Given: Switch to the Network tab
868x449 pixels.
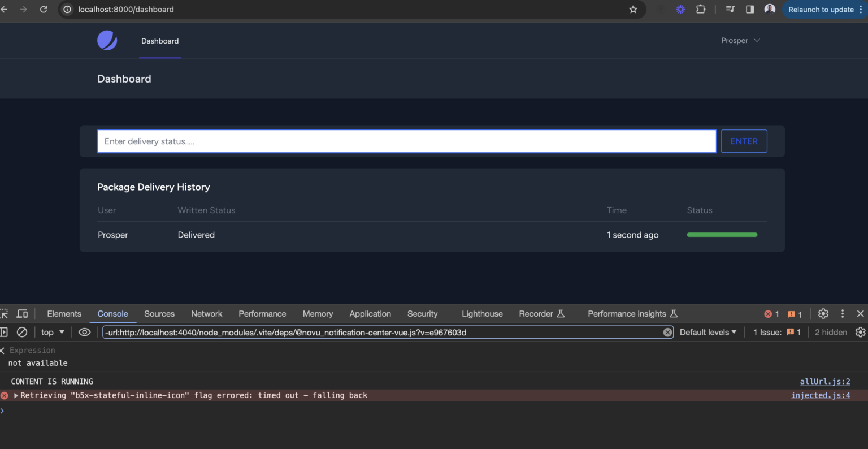Looking at the screenshot, I should point(206,313).
